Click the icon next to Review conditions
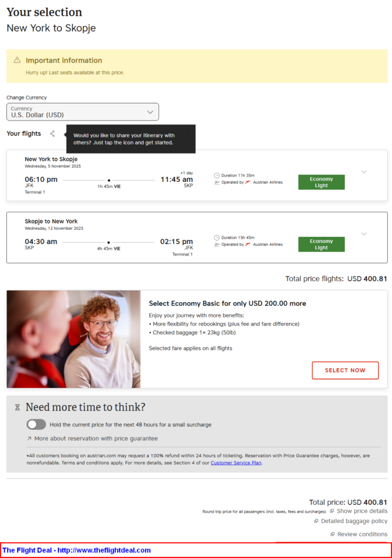This screenshot has width=392, height=558. pos(332,534)
